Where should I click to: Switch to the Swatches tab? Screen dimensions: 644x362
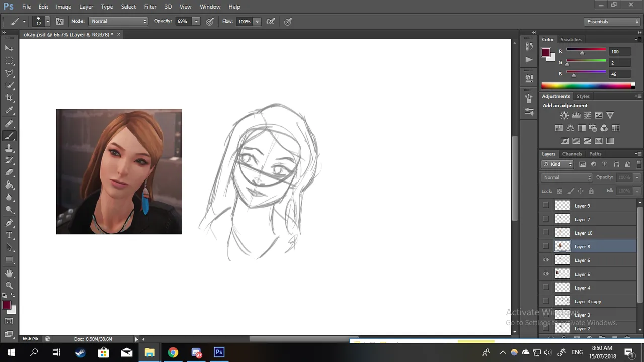(571, 39)
